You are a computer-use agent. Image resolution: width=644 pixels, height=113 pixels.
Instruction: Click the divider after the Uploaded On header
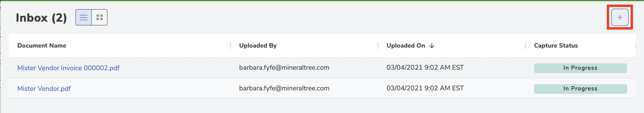525,46
